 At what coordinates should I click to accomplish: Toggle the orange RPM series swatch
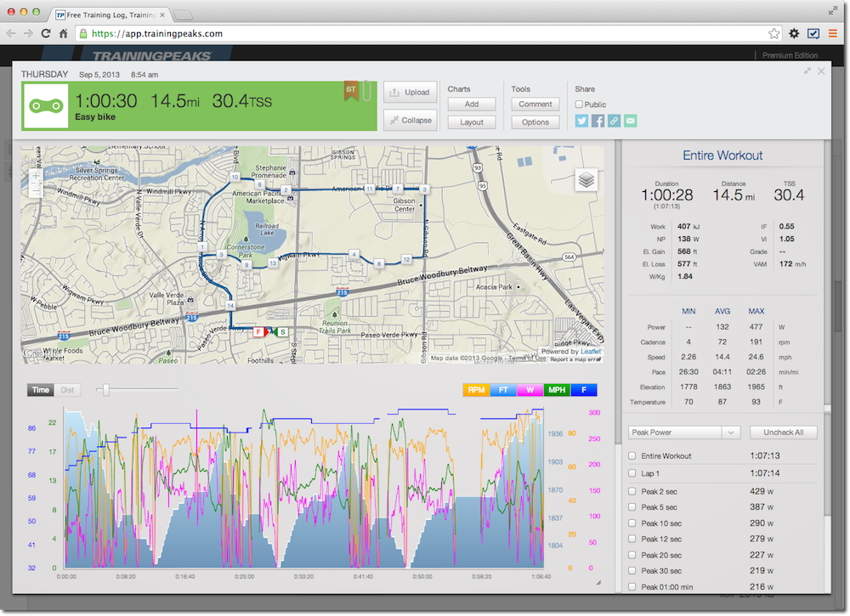pyautogui.click(x=477, y=390)
